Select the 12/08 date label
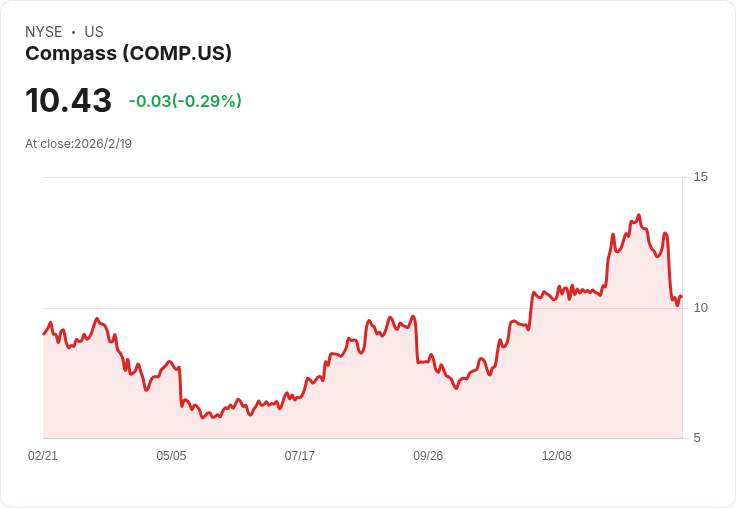736x508 pixels. [x=556, y=455]
